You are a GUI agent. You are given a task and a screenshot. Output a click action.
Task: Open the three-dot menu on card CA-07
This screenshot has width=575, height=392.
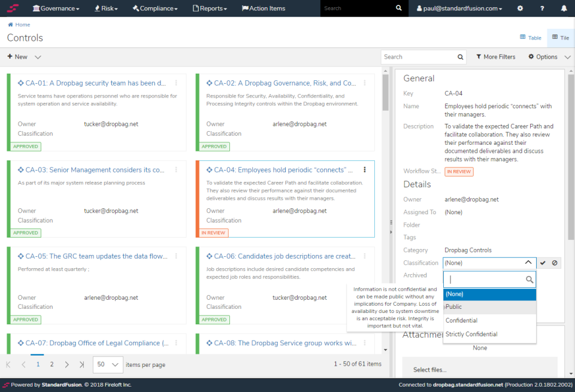point(176,343)
